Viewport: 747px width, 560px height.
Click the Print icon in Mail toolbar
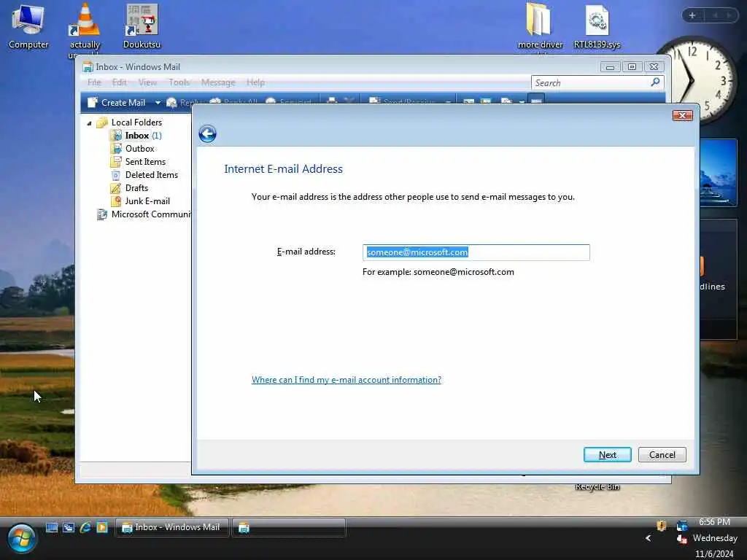[x=332, y=101]
